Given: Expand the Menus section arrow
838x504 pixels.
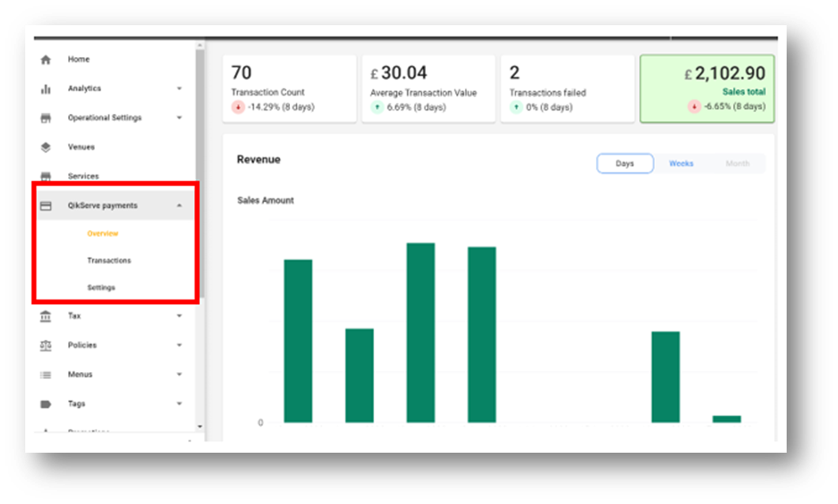Looking at the screenshot, I should click(179, 374).
